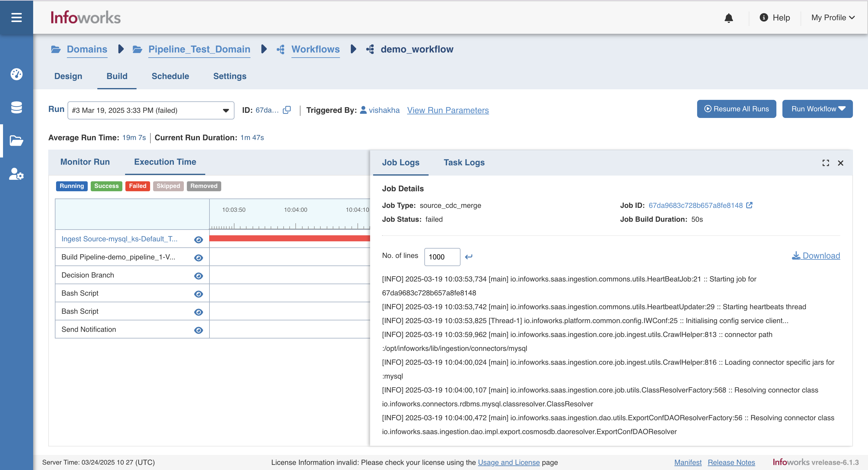
Task: Click the Infoworks logo
Action: (86, 17)
